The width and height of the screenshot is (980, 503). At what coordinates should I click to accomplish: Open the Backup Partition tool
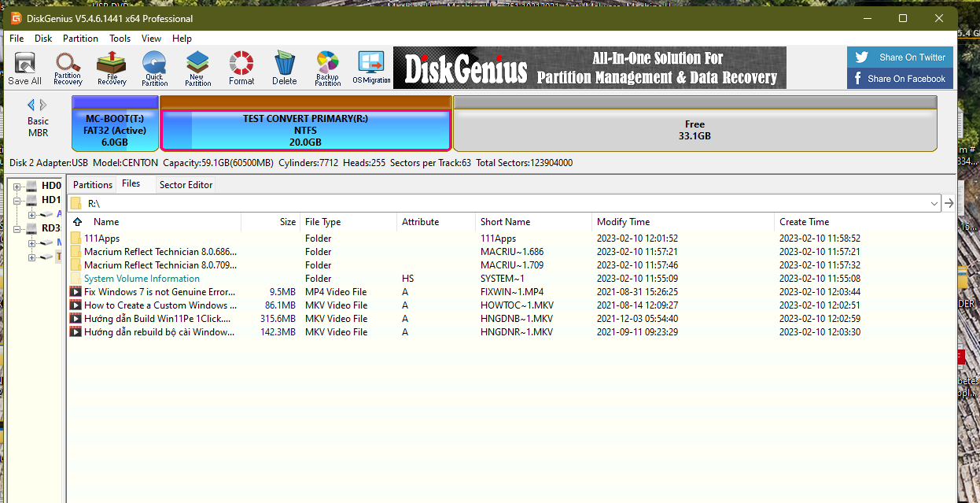(327, 68)
